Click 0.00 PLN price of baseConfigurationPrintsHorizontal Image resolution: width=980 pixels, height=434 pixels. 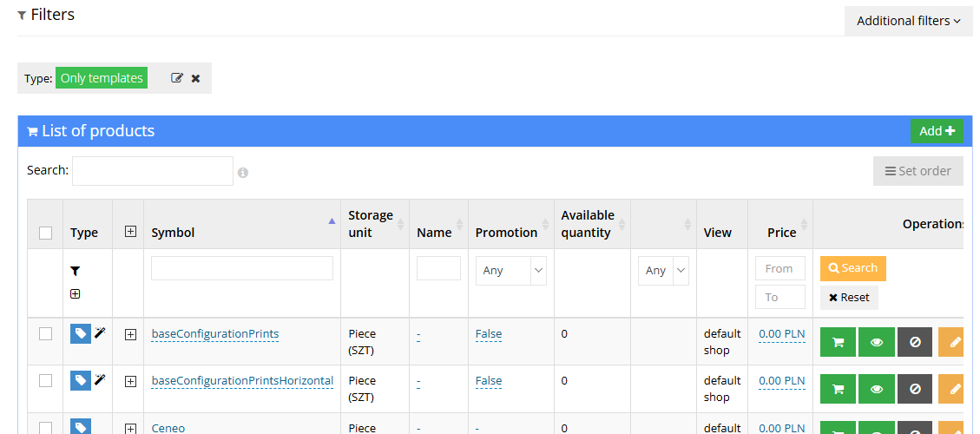[782, 380]
